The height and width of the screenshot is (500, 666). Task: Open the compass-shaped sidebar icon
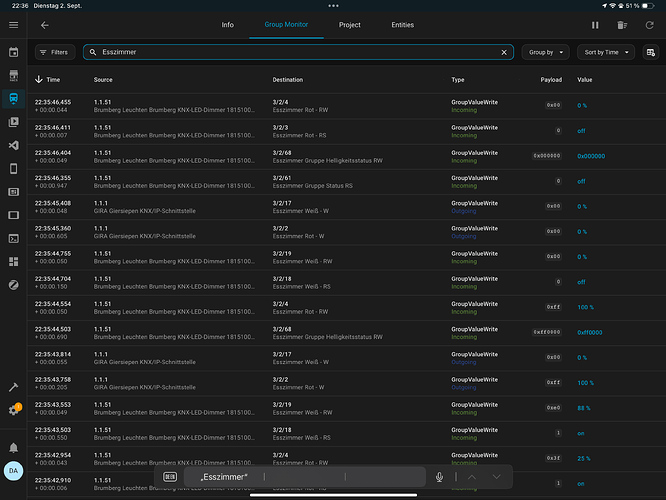(14, 285)
